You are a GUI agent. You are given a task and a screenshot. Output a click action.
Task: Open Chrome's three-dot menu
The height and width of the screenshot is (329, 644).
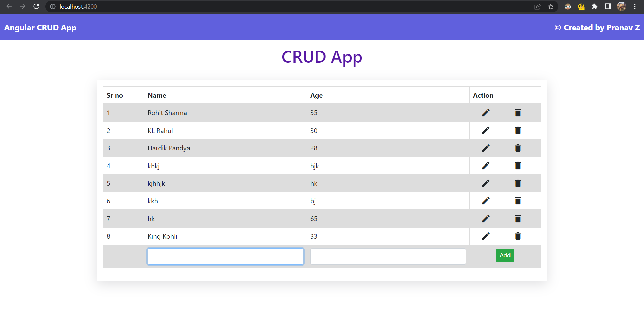tap(635, 7)
